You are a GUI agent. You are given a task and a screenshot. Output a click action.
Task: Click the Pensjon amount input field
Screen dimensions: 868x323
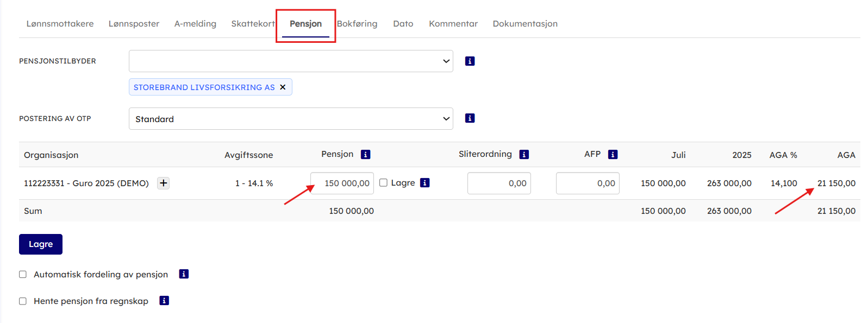click(342, 183)
